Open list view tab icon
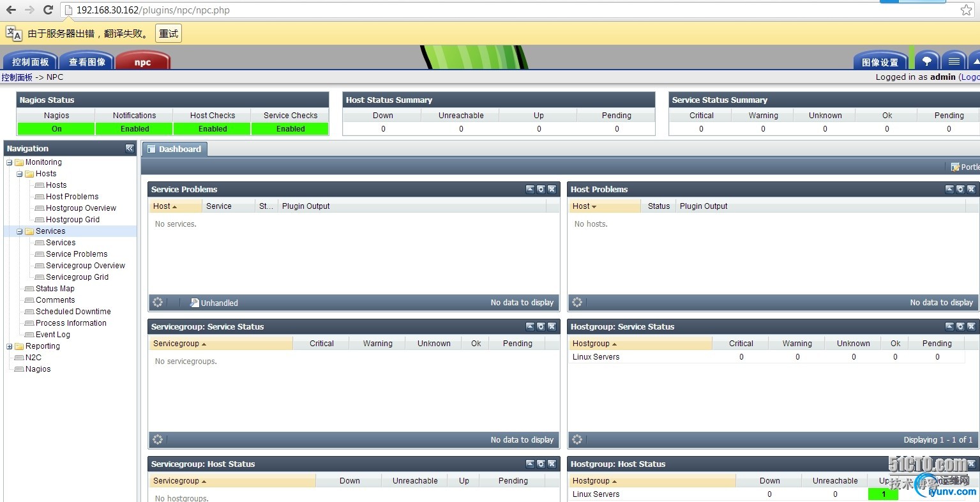This screenshot has height=502, width=980. tap(954, 61)
